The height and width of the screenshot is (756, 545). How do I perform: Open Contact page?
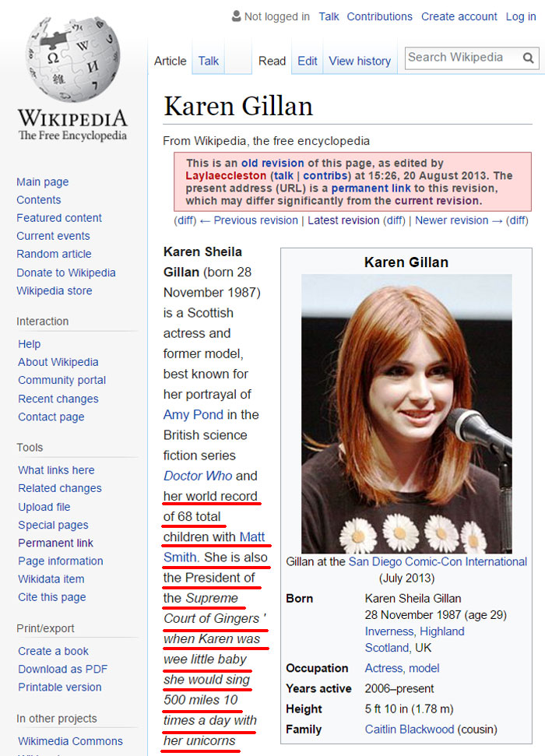(x=51, y=417)
